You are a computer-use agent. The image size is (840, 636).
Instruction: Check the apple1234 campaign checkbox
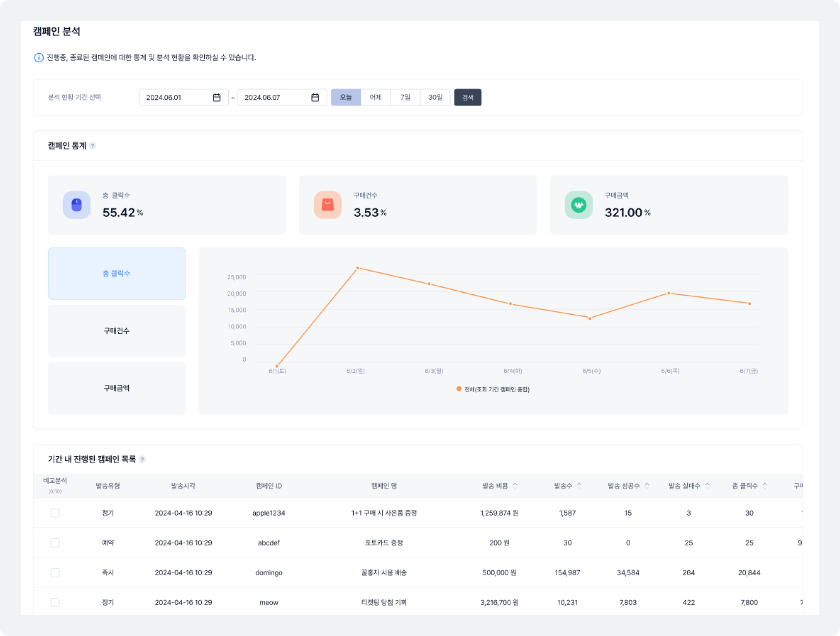55,513
